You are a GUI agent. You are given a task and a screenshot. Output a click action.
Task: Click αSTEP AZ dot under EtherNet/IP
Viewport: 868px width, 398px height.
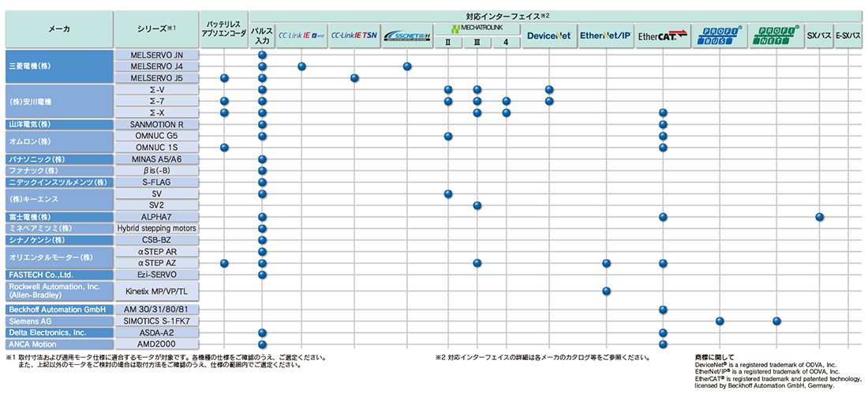[x=606, y=263]
